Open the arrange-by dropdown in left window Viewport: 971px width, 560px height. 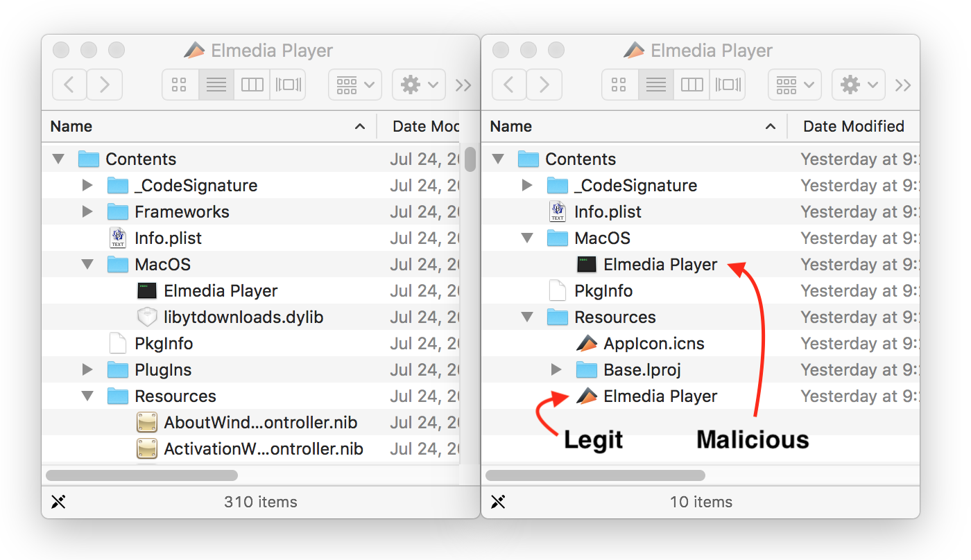click(x=354, y=85)
